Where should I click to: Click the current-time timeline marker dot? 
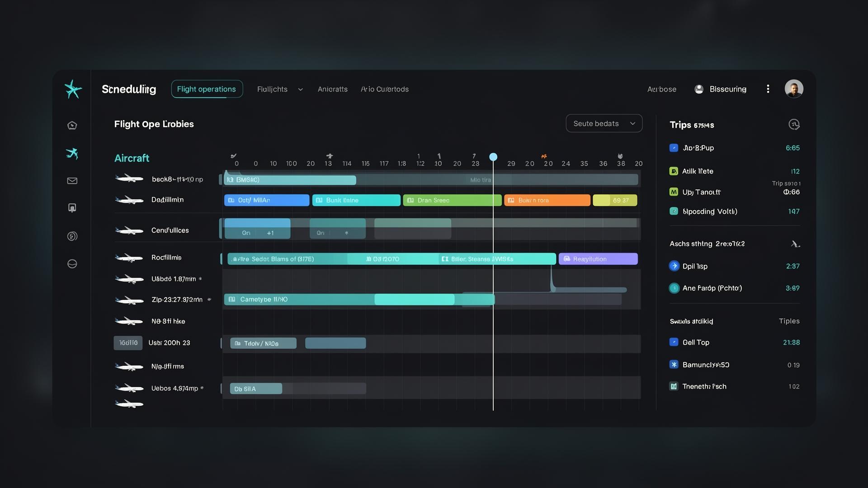(x=493, y=157)
